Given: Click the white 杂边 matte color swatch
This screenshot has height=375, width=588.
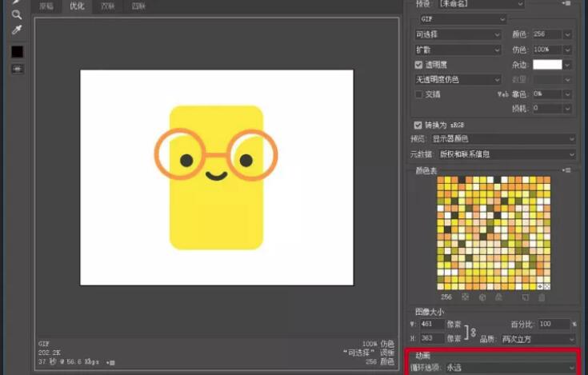Looking at the screenshot, I should [x=547, y=65].
